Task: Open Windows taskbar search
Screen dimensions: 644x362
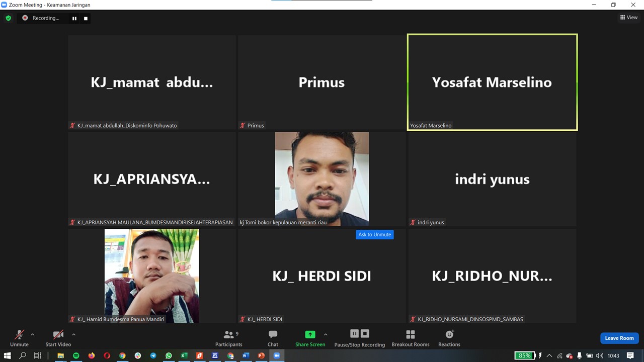Action: (23, 355)
